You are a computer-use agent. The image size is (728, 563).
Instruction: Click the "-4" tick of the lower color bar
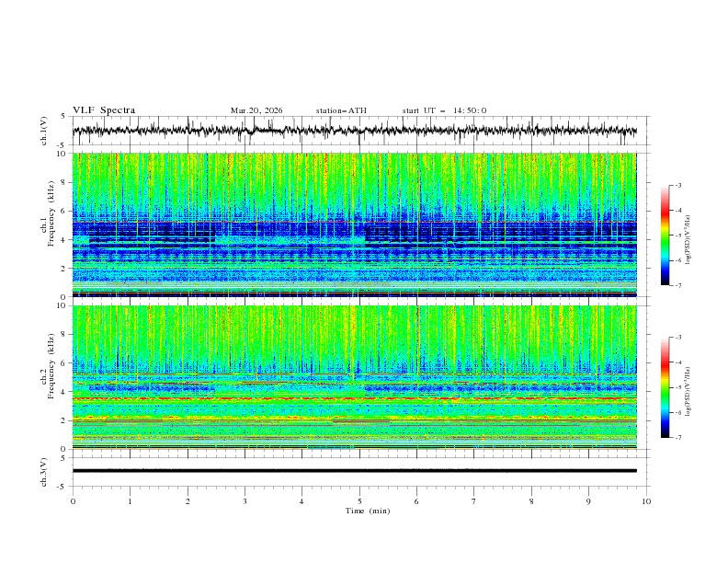[x=677, y=362]
